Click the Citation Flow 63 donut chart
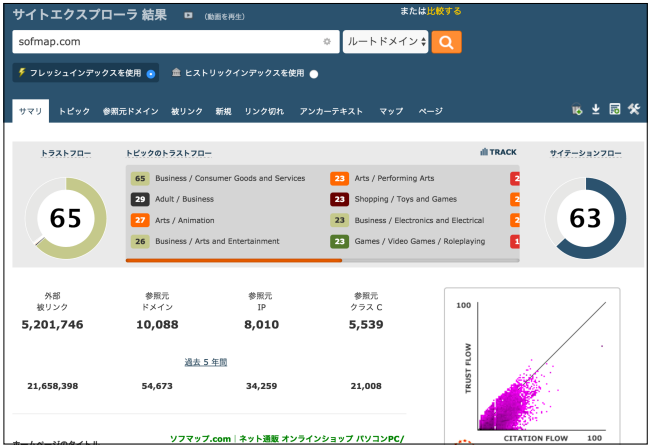Screen dimensions: 651x448 [585, 218]
